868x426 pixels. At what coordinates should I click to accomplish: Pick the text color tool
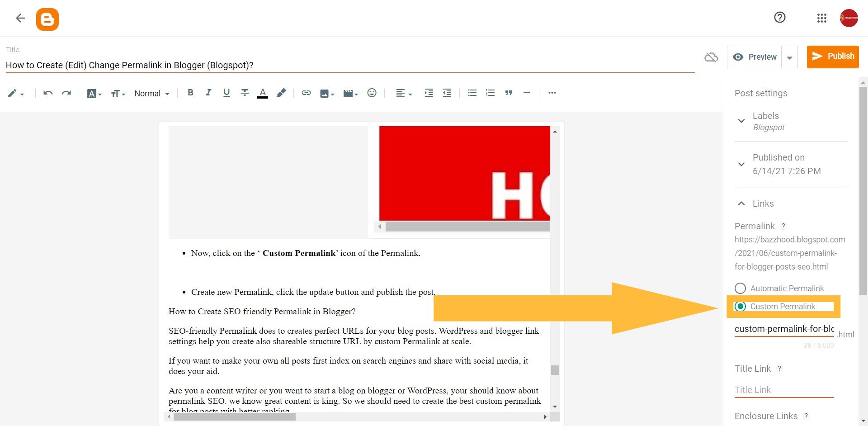(263, 93)
